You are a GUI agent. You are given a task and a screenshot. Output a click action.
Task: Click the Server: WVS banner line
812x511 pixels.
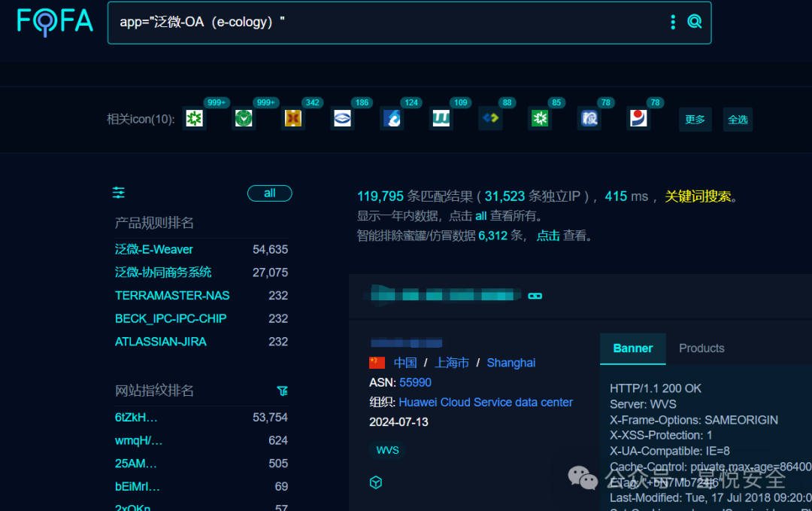643,404
